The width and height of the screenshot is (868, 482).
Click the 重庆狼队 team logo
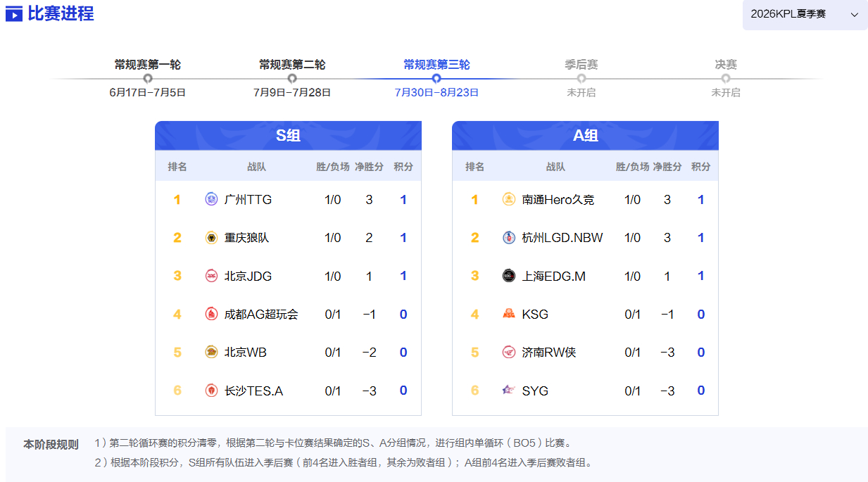click(x=211, y=238)
